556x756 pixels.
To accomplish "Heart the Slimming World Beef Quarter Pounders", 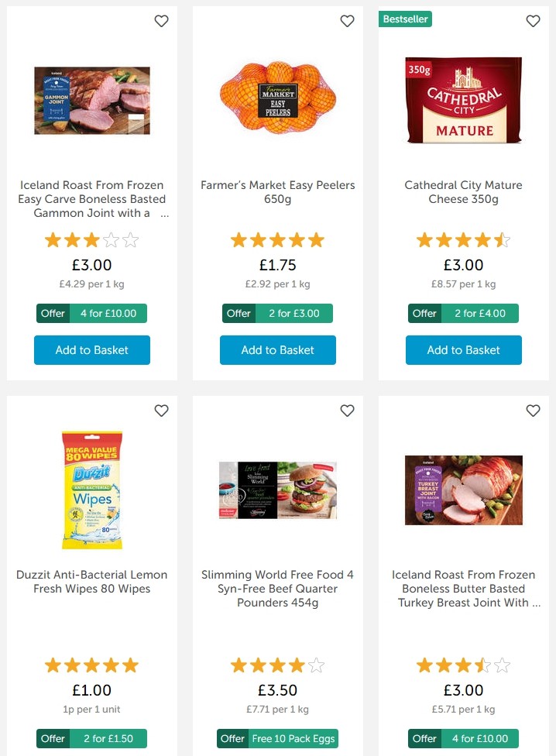I will click(347, 411).
